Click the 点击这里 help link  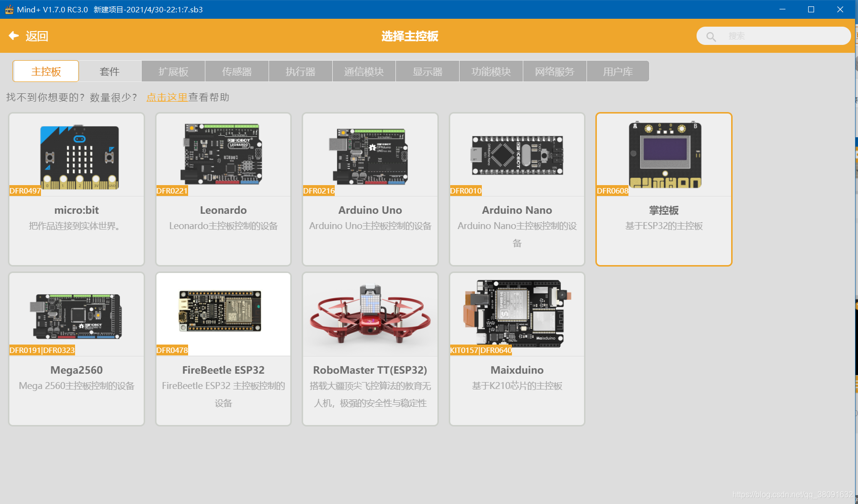[x=167, y=97]
